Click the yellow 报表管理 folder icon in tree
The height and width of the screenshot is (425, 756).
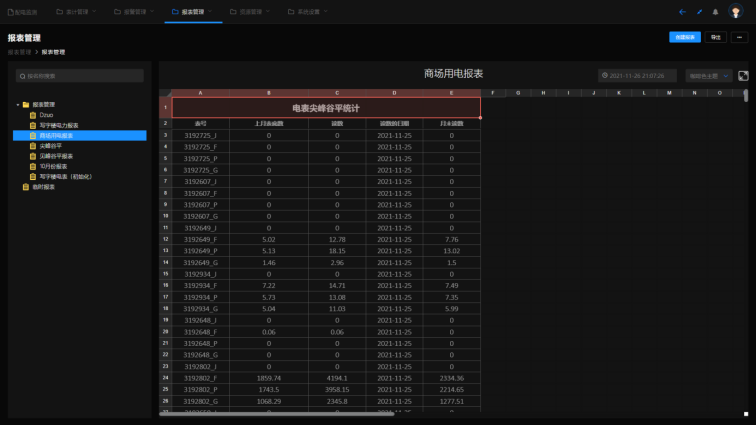[26, 105]
